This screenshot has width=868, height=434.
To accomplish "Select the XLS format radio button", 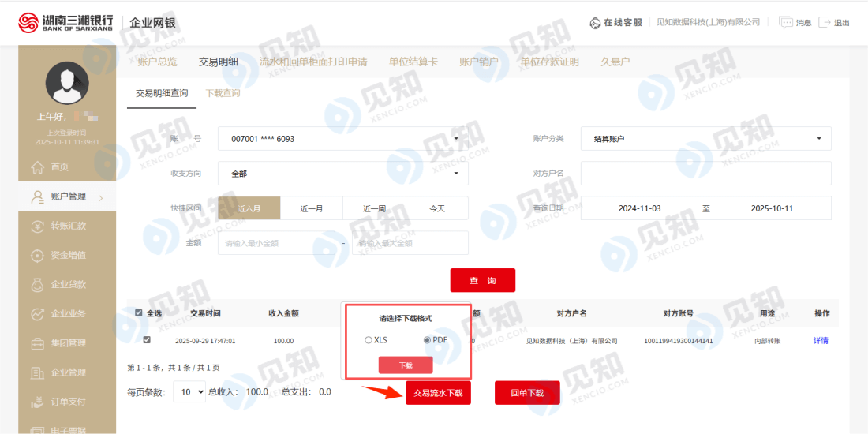I will pyautogui.click(x=368, y=340).
